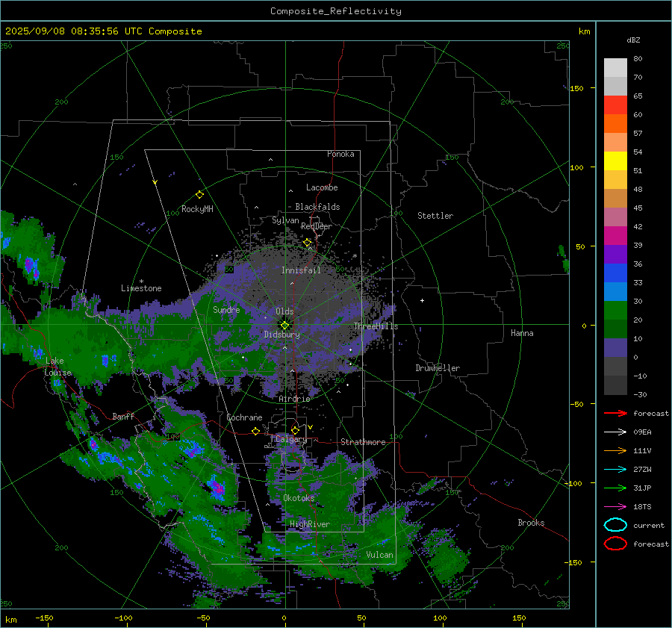Click the dBZ legend heading
The height and width of the screenshot is (628, 672).
coord(633,40)
